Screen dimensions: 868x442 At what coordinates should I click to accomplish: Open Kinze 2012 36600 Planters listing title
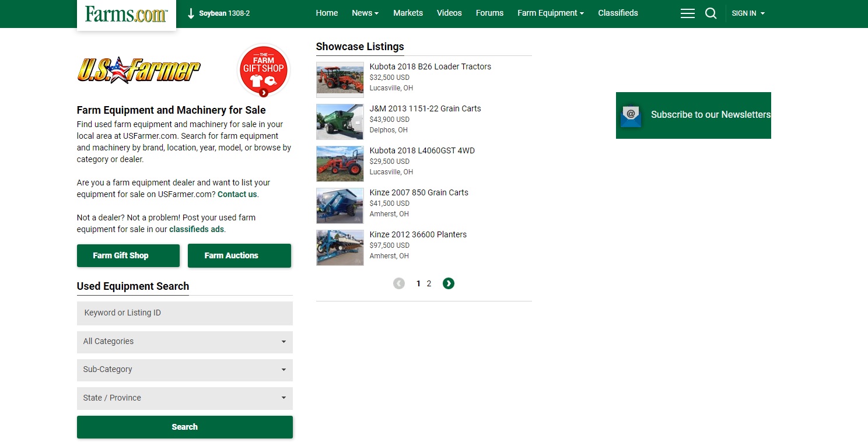coord(418,234)
